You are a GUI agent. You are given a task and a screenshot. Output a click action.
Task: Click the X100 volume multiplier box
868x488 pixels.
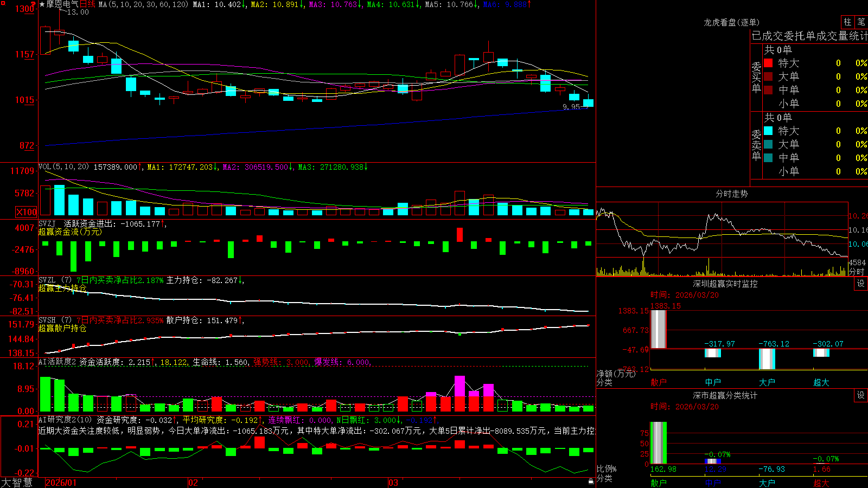click(x=27, y=212)
